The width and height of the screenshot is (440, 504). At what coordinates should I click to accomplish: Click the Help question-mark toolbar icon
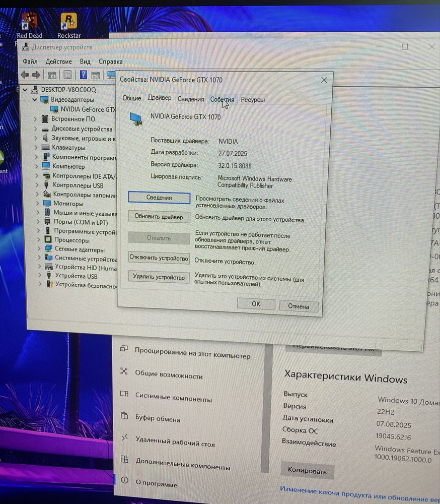click(x=83, y=75)
